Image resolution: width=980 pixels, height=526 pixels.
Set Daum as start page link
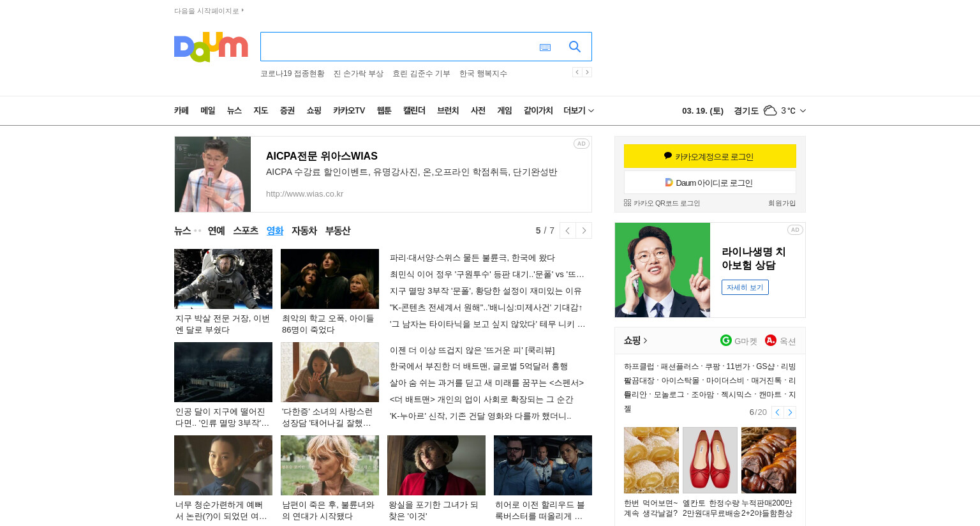(x=209, y=11)
